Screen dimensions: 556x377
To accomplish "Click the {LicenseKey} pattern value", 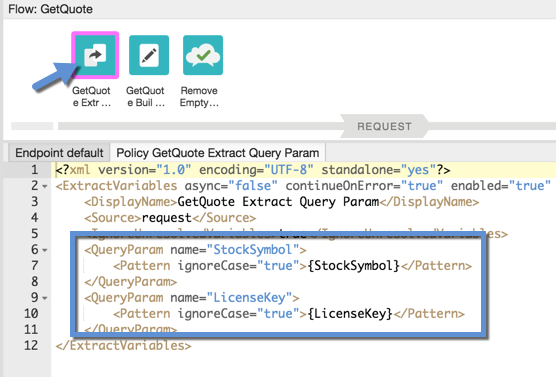I will point(350,314).
